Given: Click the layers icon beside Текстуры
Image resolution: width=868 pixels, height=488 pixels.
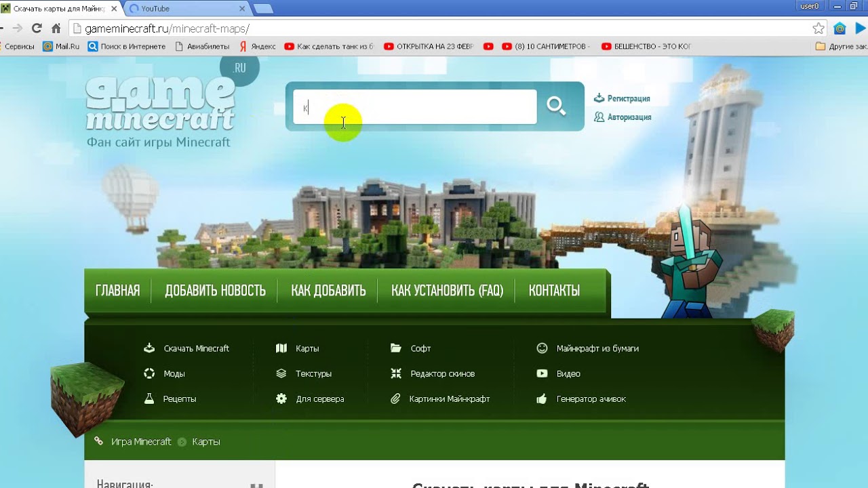Looking at the screenshot, I should tap(281, 373).
